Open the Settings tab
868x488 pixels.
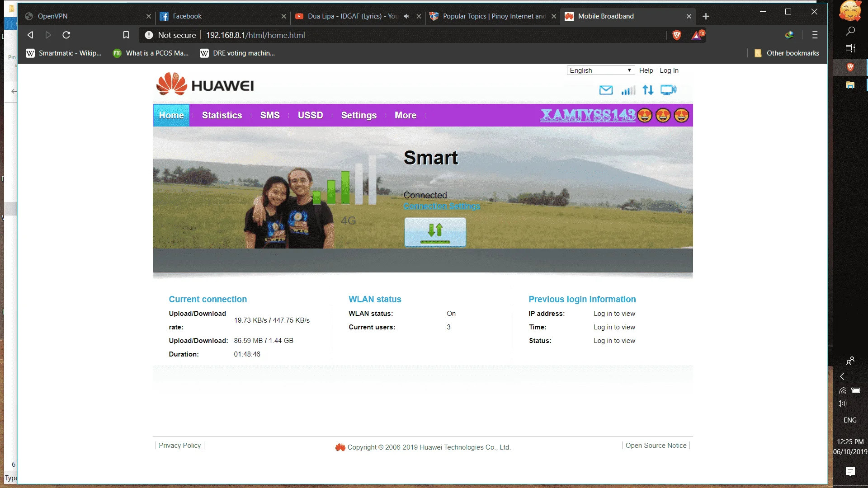pos(359,115)
